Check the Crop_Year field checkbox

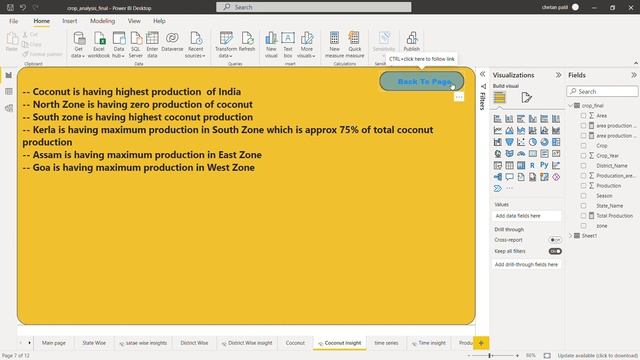point(583,156)
